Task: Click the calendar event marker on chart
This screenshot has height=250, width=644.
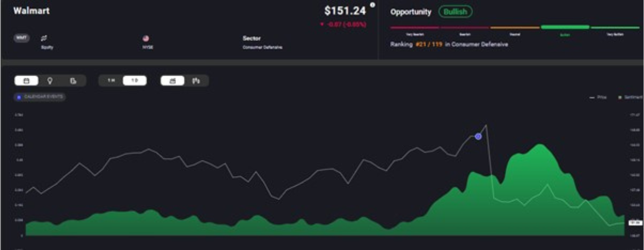Action: point(478,136)
